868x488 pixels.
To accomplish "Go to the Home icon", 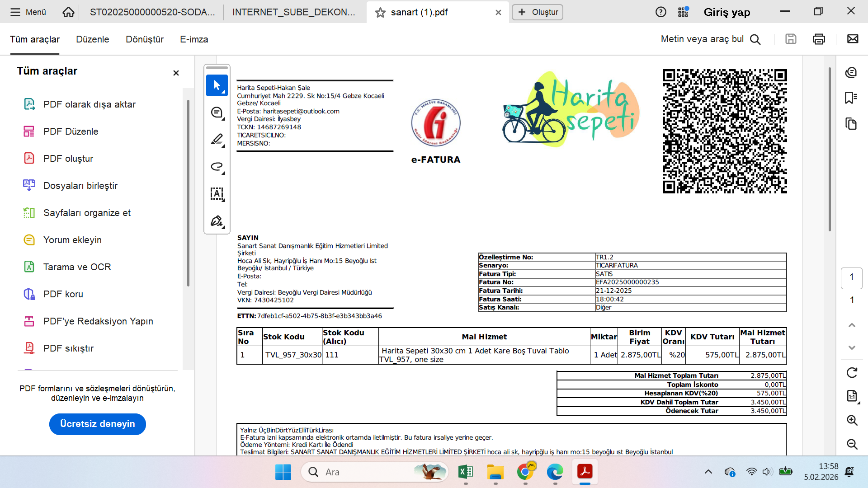I will coord(68,12).
